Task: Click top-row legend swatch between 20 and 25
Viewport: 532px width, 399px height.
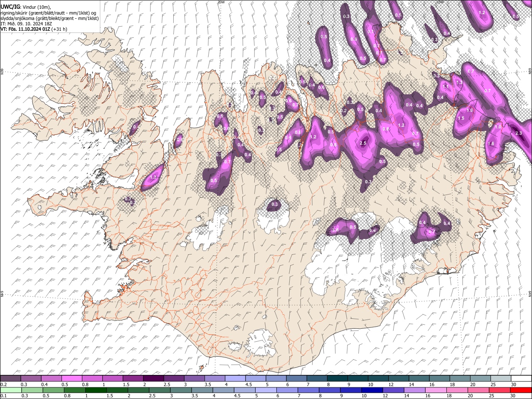Action: point(480,378)
